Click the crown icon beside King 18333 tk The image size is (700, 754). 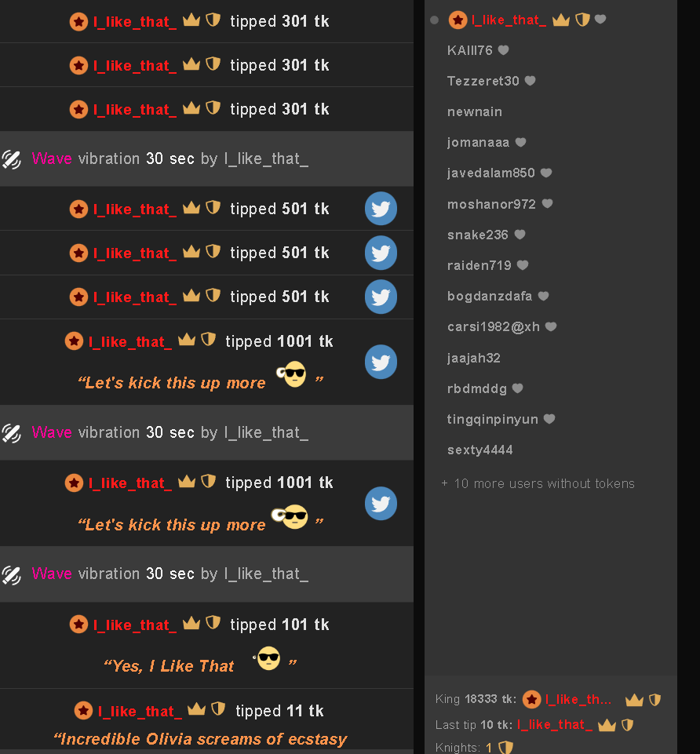[x=634, y=700]
